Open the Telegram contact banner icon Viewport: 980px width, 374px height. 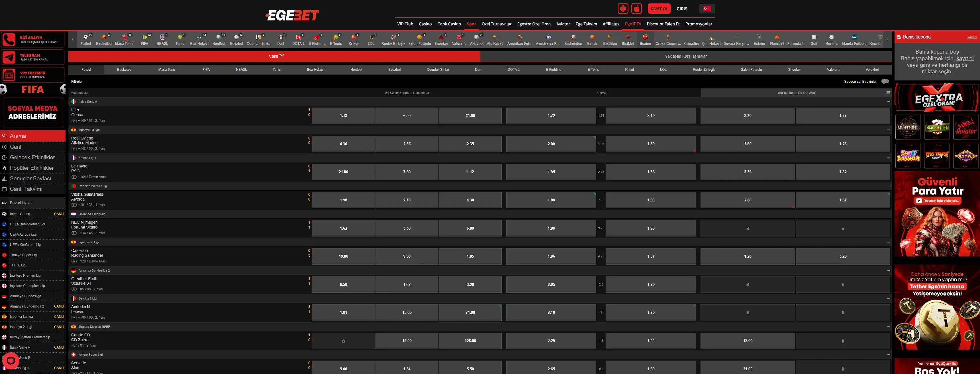point(9,57)
